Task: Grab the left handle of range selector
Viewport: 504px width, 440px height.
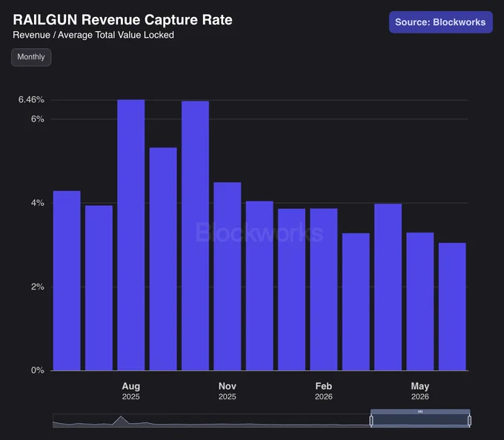Action: [371, 421]
